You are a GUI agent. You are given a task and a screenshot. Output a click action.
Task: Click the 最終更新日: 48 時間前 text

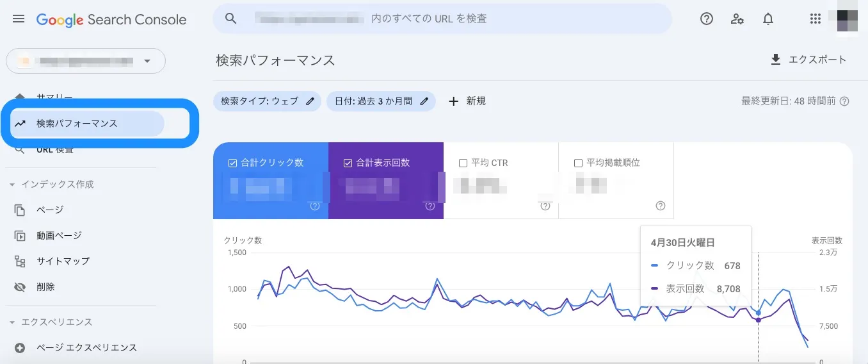pyautogui.click(x=788, y=101)
